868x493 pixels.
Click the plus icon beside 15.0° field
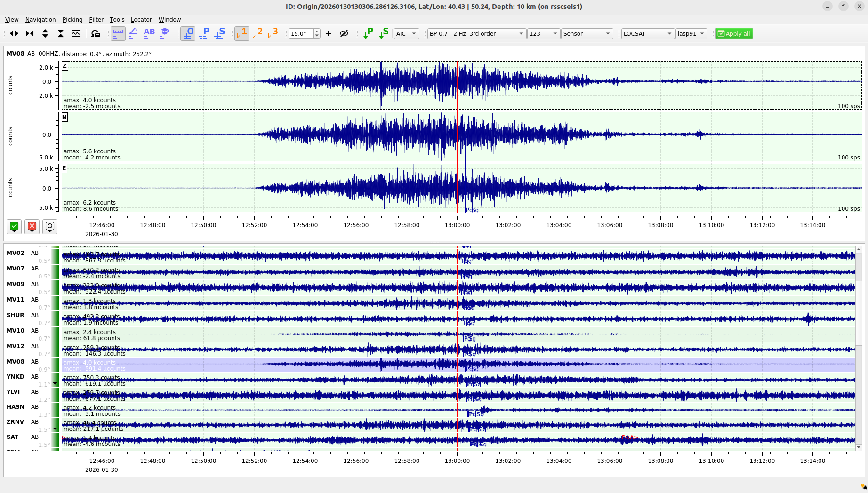[x=329, y=33]
